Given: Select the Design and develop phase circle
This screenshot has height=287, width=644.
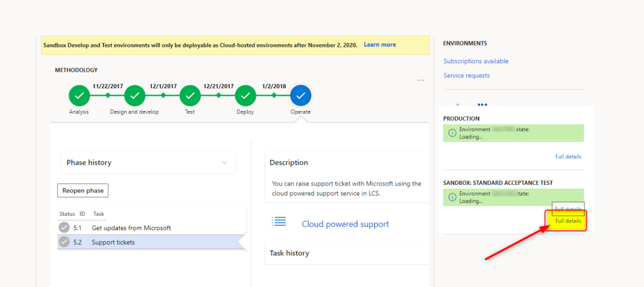Looking at the screenshot, I should (x=135, y=96).
